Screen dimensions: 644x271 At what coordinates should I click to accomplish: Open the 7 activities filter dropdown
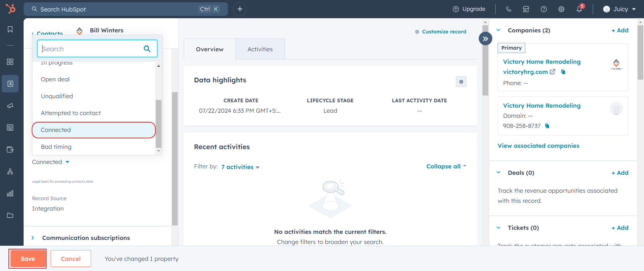click(240, 167)
